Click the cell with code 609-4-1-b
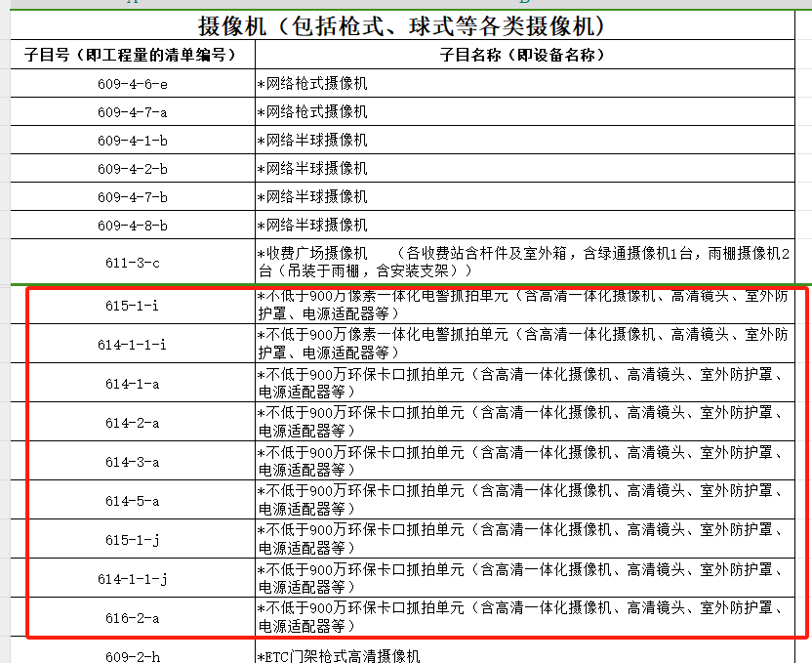812x663 pixels. (x=132, y=141)
